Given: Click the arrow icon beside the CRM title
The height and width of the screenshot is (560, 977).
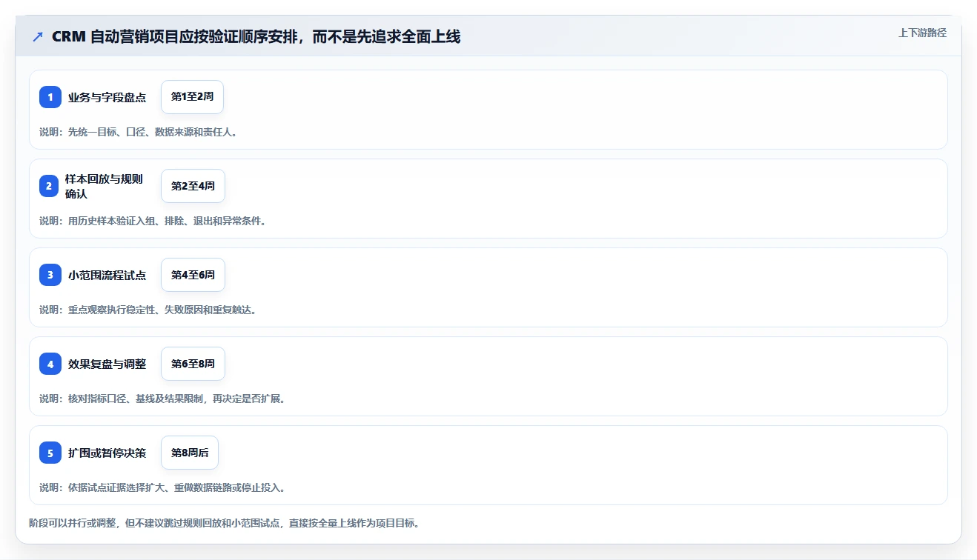Looking at the screenshot, I should (x=38, y=37).
